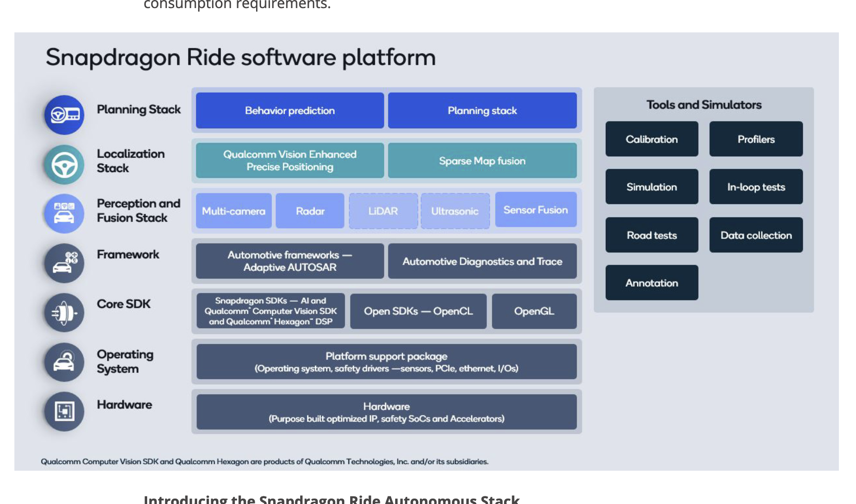The width and height of the screenshot is (856, 504).
Task: Click Qualcomm Vision Enhanced Precise Positioning block
Action: coord(290,161)
